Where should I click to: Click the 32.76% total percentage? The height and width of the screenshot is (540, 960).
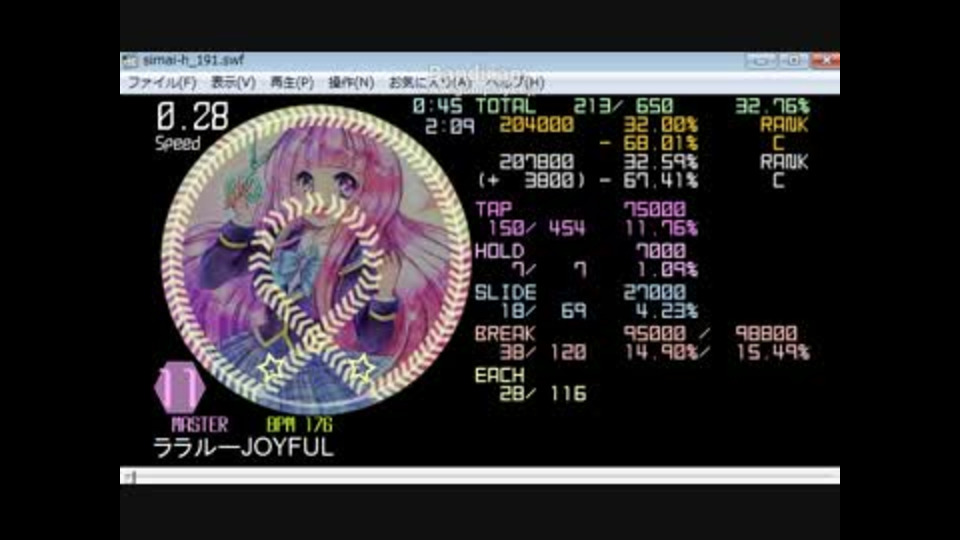click(772, 106)
